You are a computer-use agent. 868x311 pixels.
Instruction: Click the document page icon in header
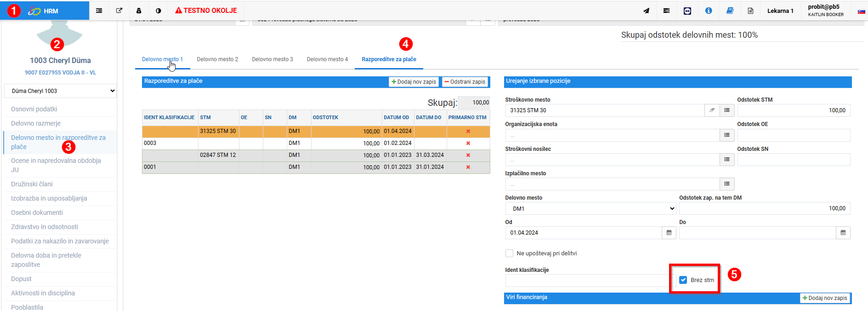coord(750,11)
